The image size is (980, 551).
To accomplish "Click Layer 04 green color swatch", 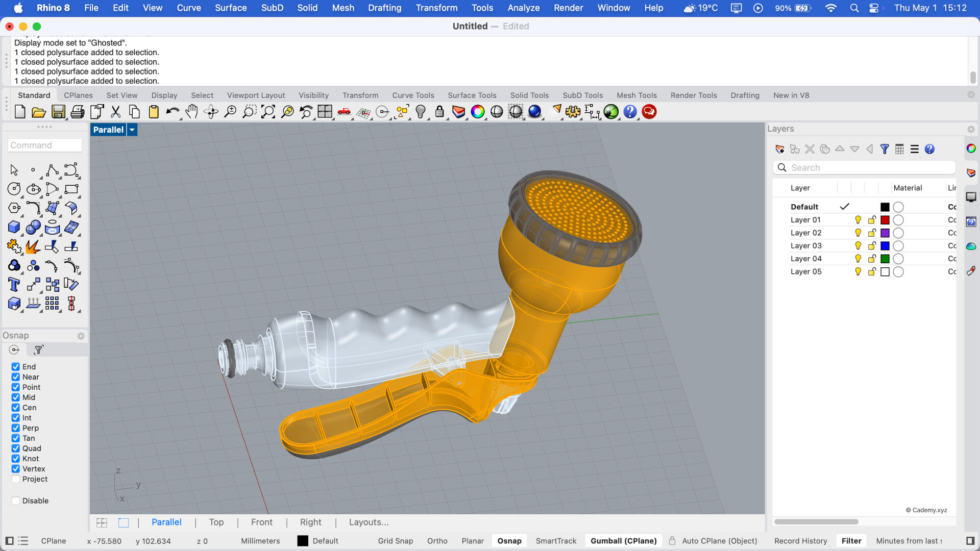I will pos(885,259).
